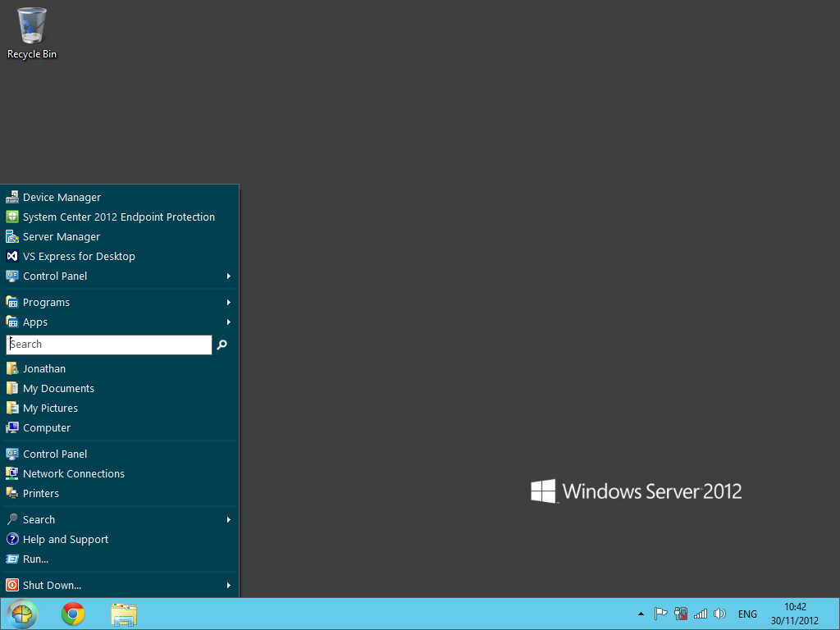Open the Action Center flag icon
The image size is (840, 630).
click(x=660, y=614)
